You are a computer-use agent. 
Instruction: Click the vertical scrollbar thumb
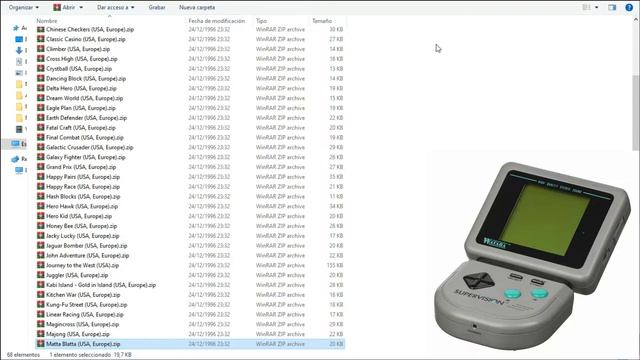point(636,113)
